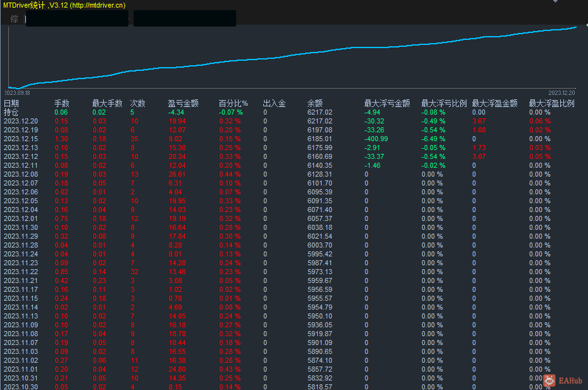Viewport: 588px width, 390px height.
Task: Click chart end date label 2023.12.20
Action: point(561,92)
